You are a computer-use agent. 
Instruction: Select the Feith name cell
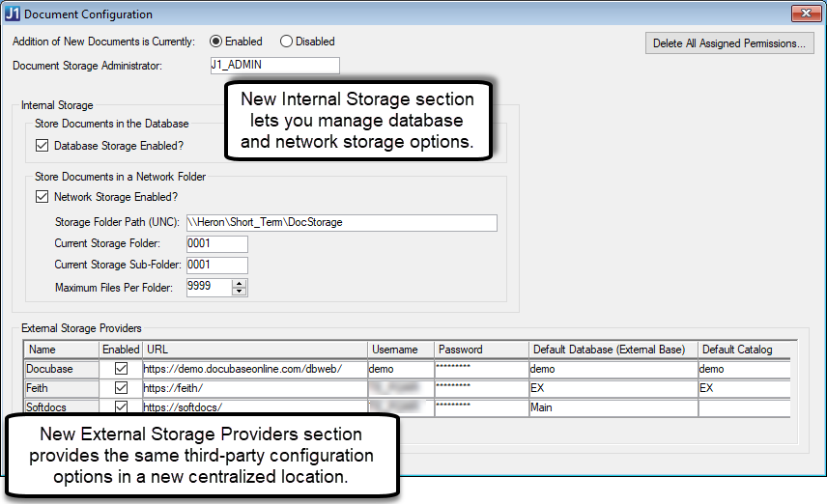62,388
